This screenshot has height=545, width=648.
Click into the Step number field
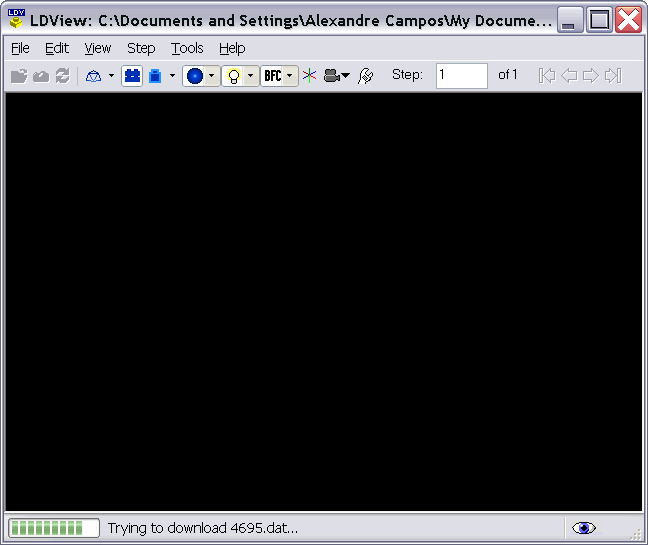click(462, 76)
